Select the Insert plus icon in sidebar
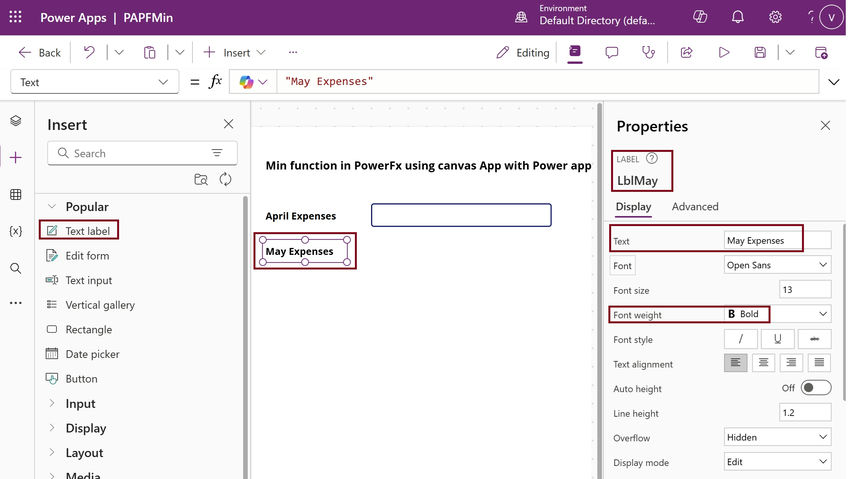This screenshot has width=850, height=479. click(x=16, y=157)
